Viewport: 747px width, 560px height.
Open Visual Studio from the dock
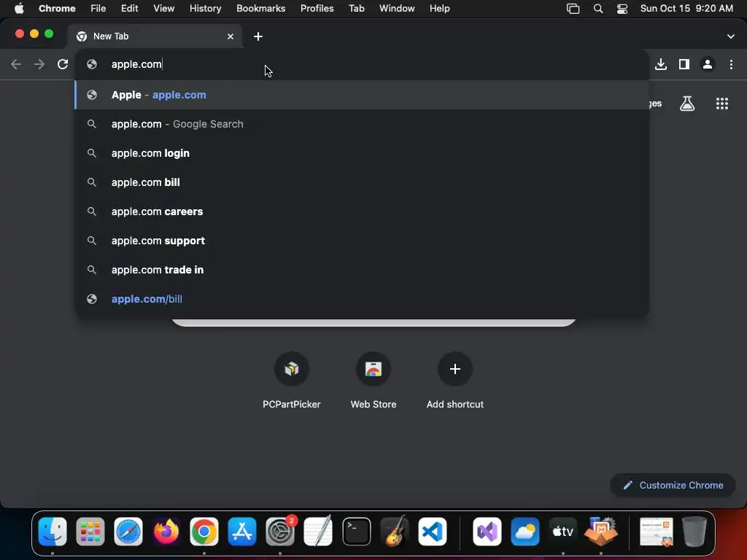tap(487, 532)
